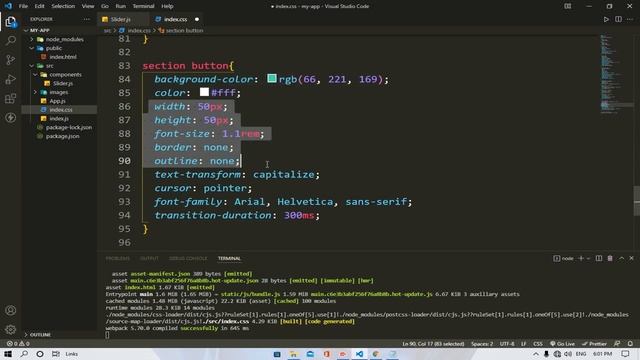640x360 pixels.
Task: Kill the terminal with trash icon
Action: click(x=610, y=258)
